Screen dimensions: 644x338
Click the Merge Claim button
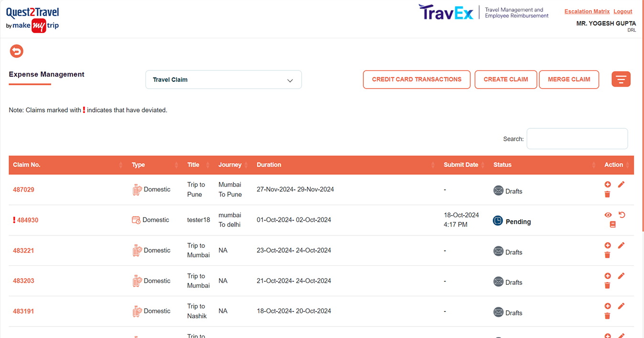(x=569, y=79)
